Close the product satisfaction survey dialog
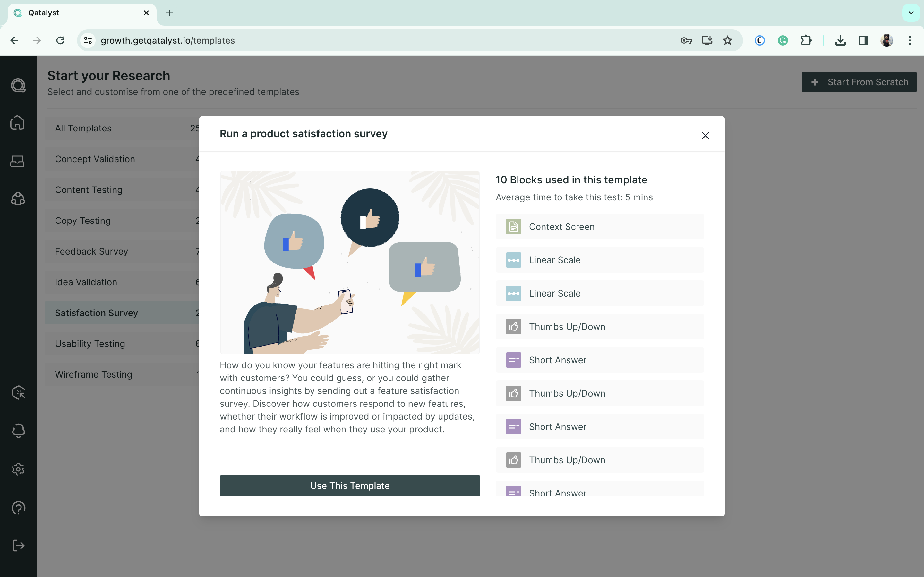The width and height of the screenshot is (924, 577). tap(705, 136)
